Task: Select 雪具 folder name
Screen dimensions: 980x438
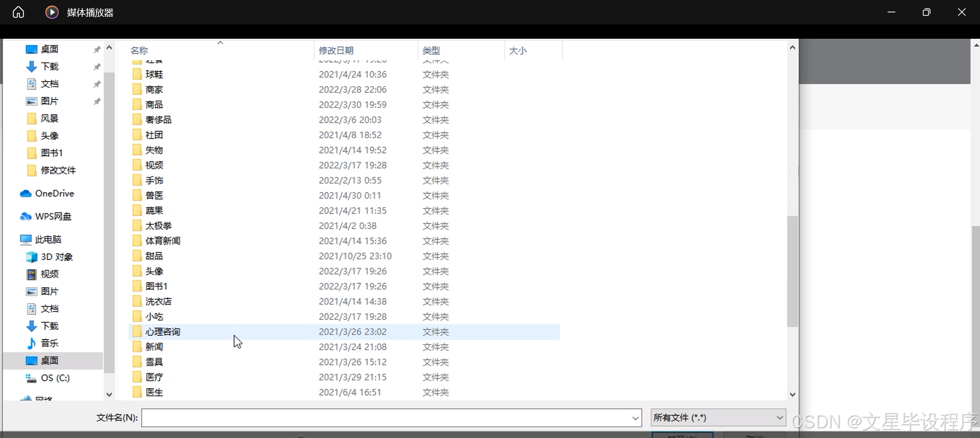Action: pos(154,362)
